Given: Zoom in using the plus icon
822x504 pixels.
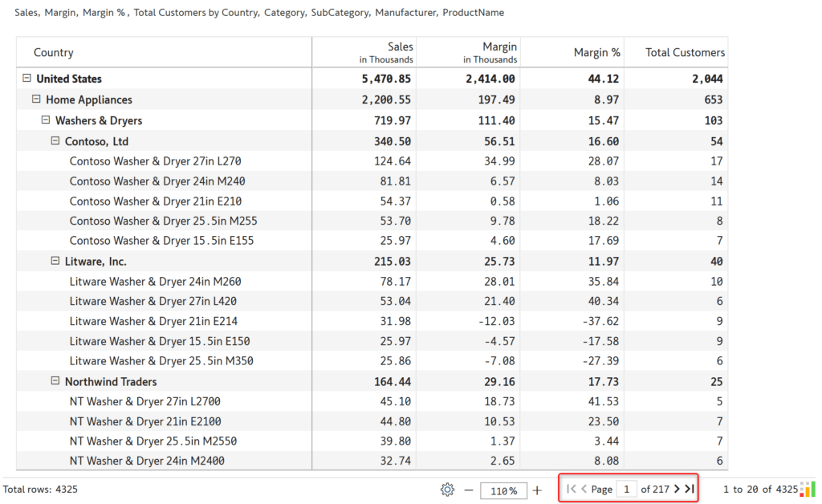Looking at the screenshot, I should pos(537,488).
